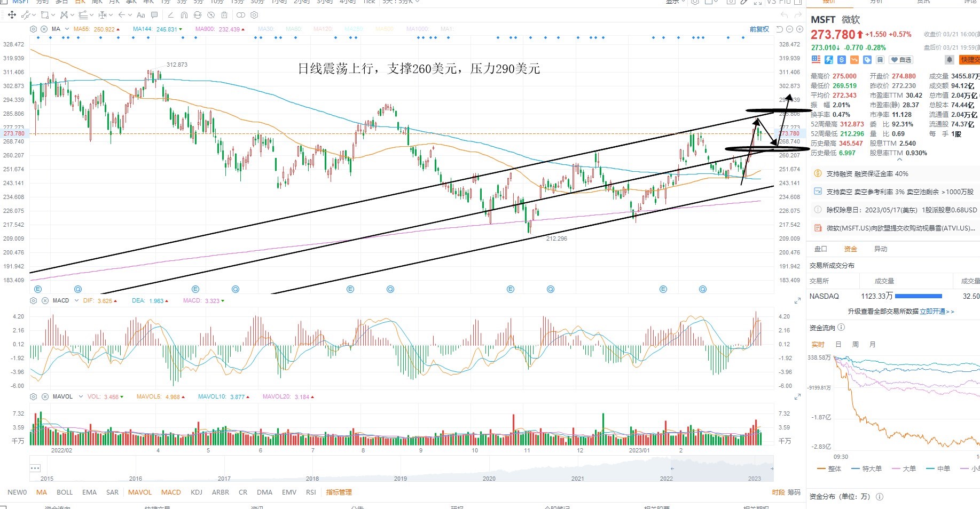
Task: Delete drawings with the trash icon
Action: point(224,15)
